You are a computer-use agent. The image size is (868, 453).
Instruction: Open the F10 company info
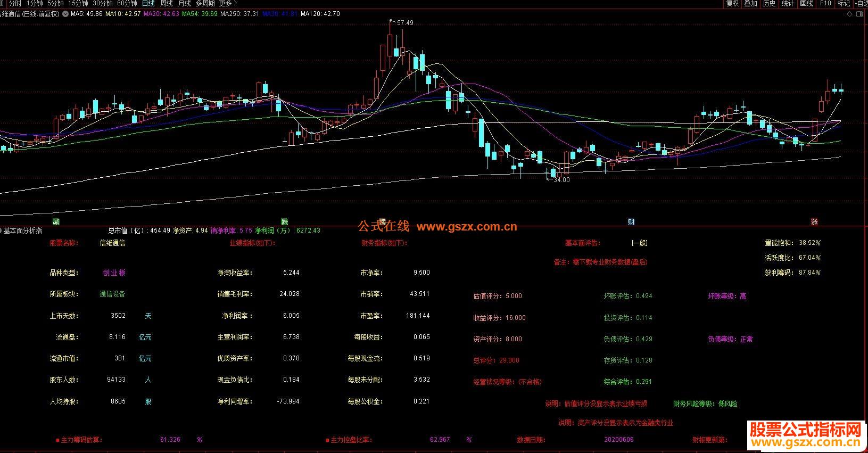(825, 3)
